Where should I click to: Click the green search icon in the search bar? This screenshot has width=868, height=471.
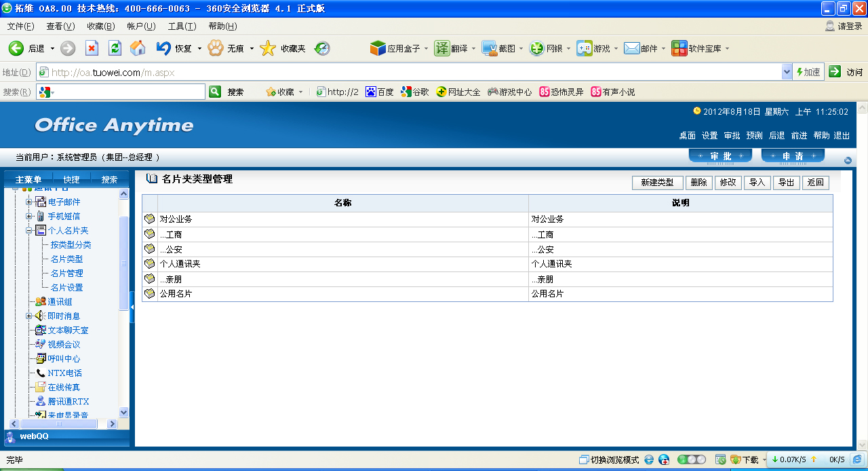tap(215, 92)
